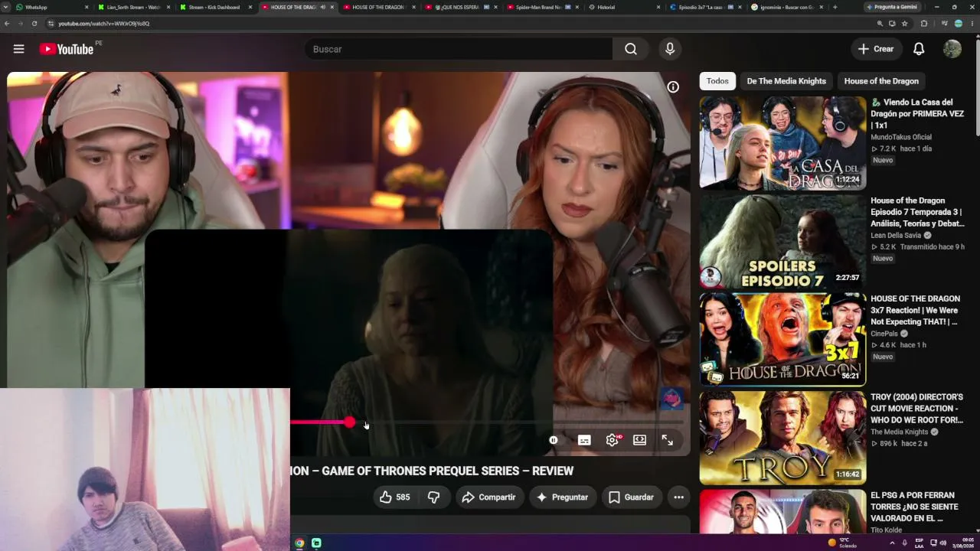Share the video via Compartir
980x551 pixels.
coord(489,497)
